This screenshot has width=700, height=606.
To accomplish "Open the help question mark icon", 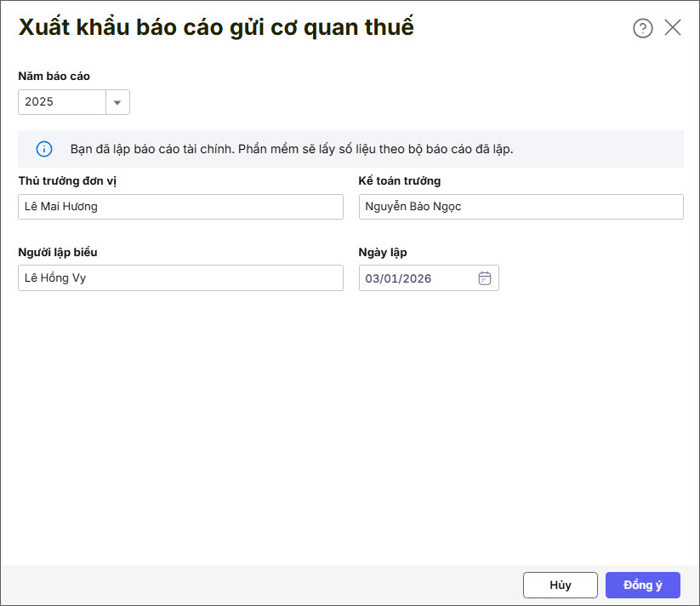I will pyautogui.click(x=642, y=28).
